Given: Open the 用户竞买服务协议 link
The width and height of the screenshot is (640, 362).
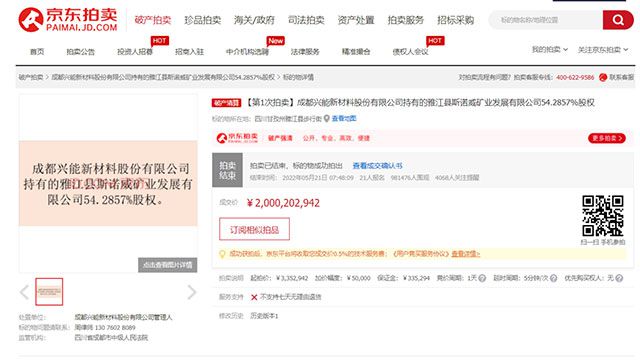Looking at the screenshot, I should (421, 253).
